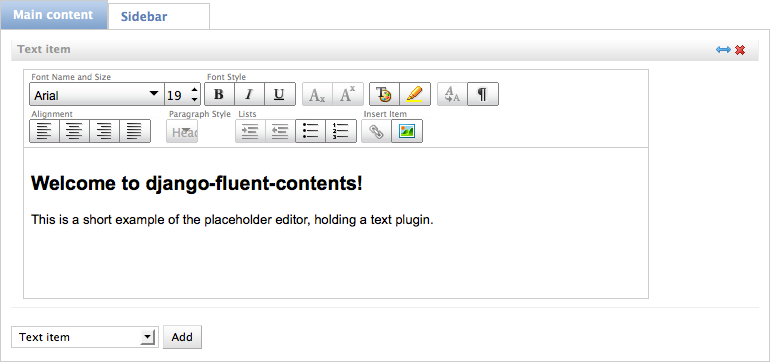
Task: Insert an image
Action: click(x=407, y=131)
